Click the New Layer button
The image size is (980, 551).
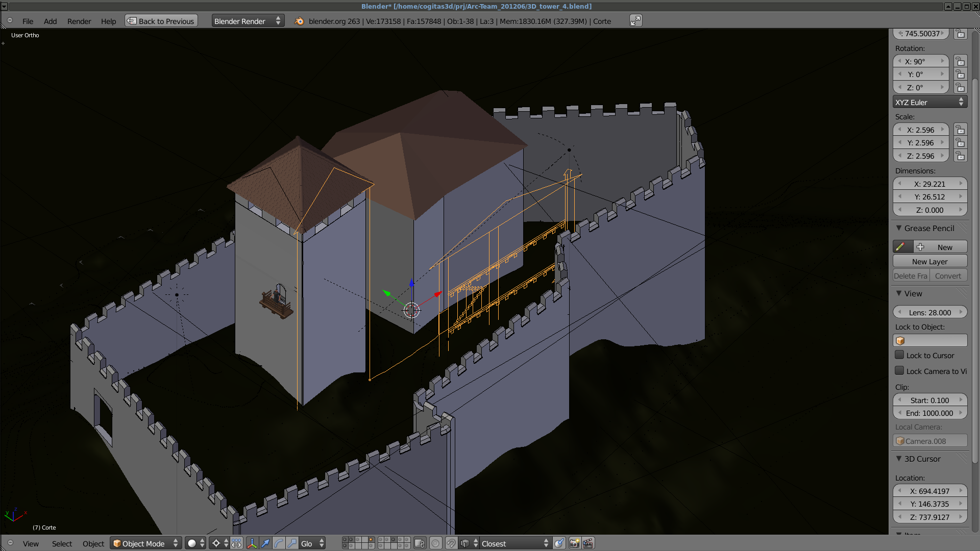coord(929,261)
